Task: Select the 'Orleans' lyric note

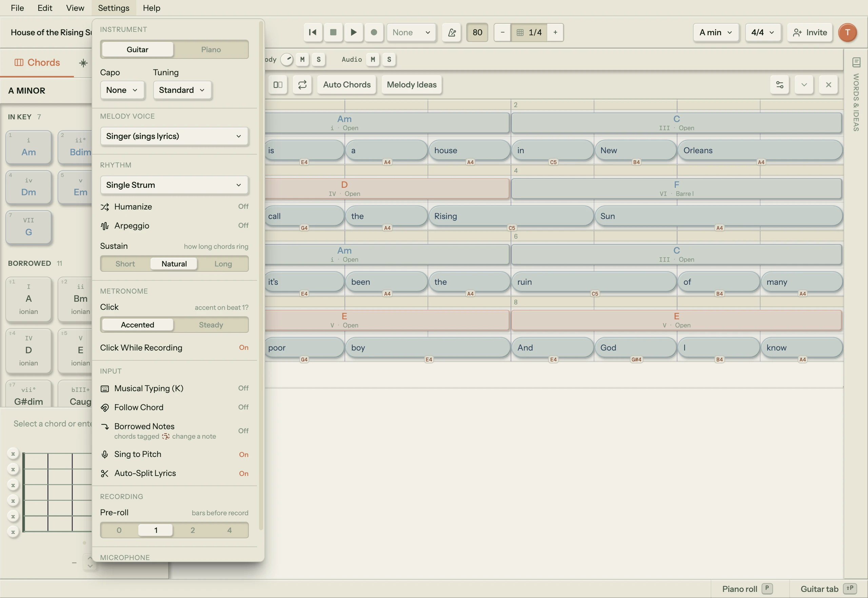Action: click(x=760, y=150)
